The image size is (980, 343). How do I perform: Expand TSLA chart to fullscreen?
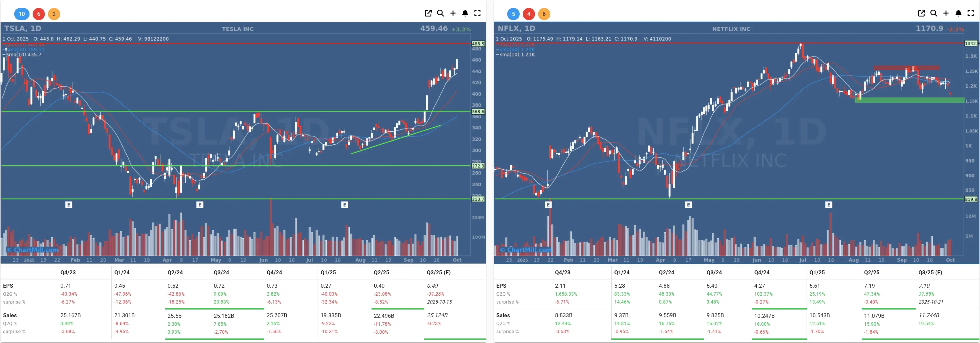[477, 13]
